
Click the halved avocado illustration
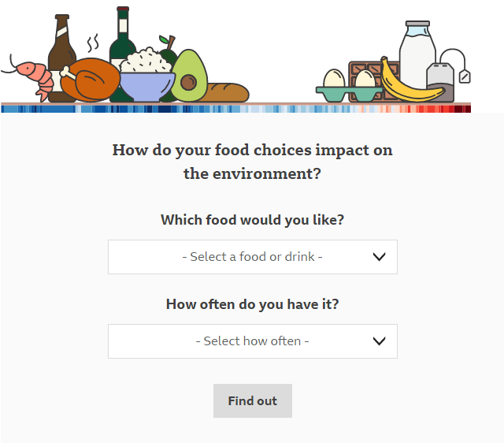pyautogui.click(x=189, y=76)
